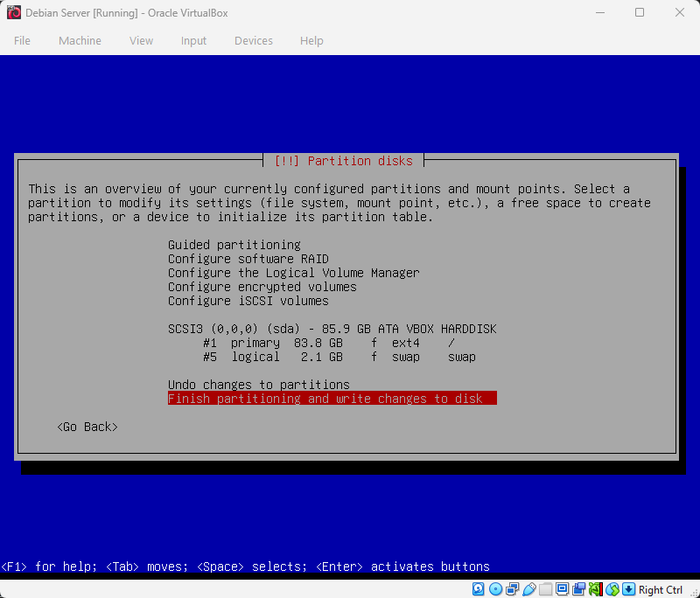Image resolution: width=700 pixels, height=598 pixels.
Task: Click the display status icon in status bar
Action: tap(561, 588)
